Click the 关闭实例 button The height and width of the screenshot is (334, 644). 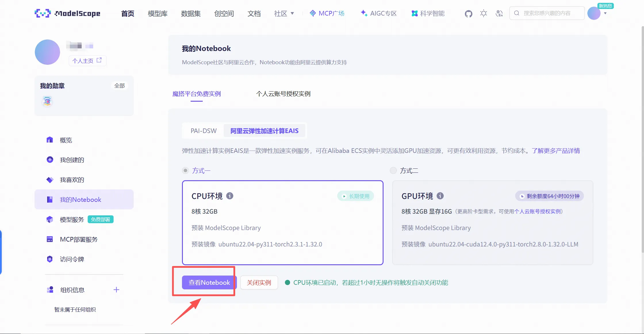click(259, 282)
